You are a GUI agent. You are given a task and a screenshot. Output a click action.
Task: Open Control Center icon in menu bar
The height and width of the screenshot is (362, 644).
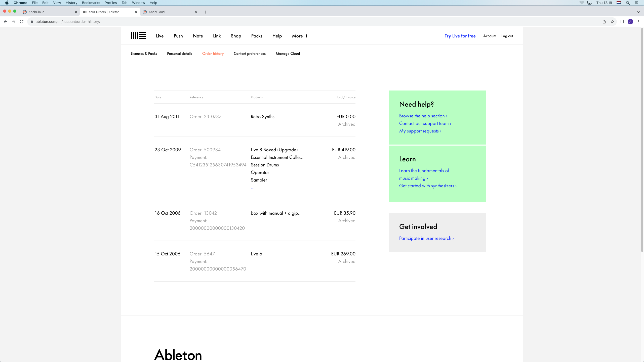(x=636, y=3)
